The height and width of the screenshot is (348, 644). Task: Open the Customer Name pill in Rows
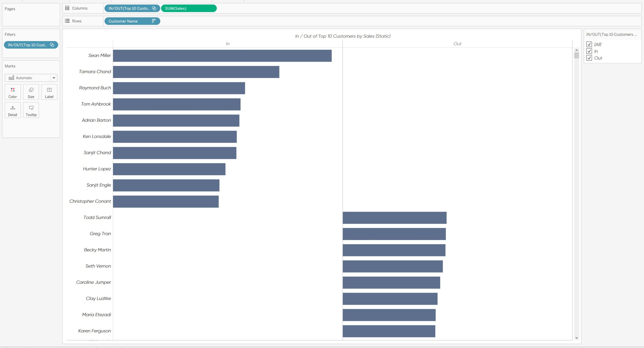click(x=132, y=21)
